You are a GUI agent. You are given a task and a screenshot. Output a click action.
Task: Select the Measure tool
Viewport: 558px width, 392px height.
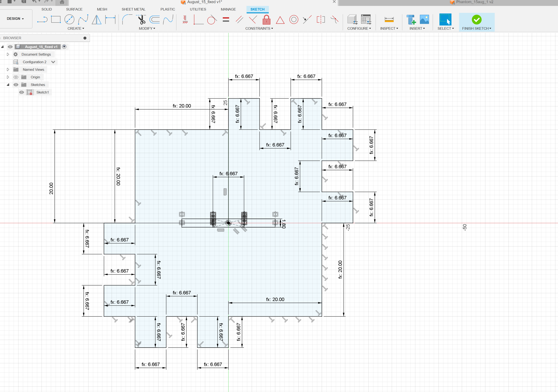coord(389,19)
